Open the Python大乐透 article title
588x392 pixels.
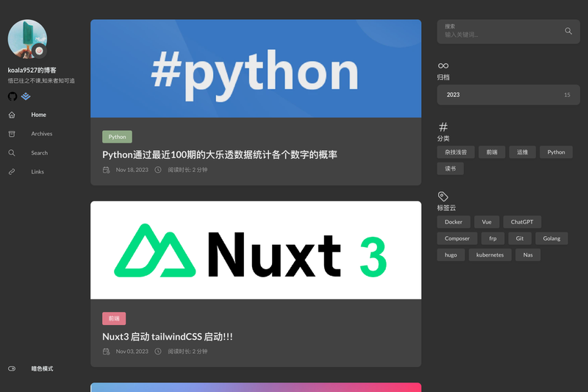click(x=220, y=154)
